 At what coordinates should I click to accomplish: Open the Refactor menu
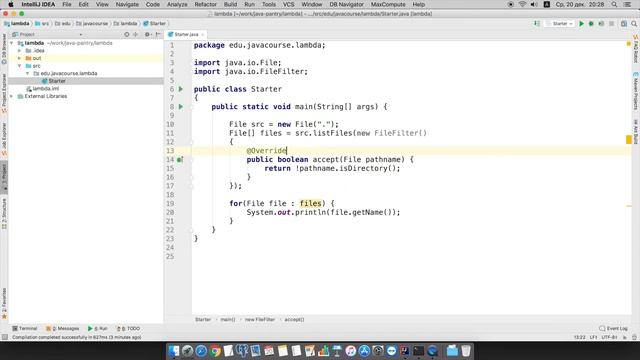pos(205,4)
